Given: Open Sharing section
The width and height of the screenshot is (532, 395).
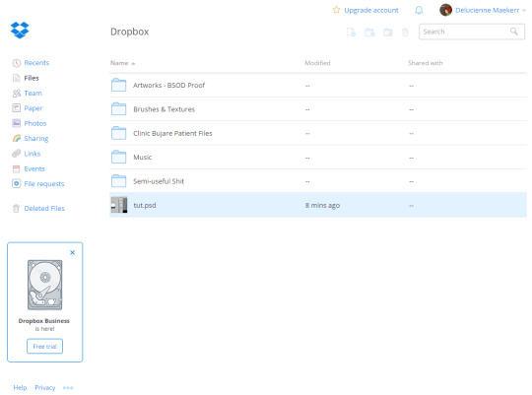Looking at the screenshot, I should [x=36, y=139].
